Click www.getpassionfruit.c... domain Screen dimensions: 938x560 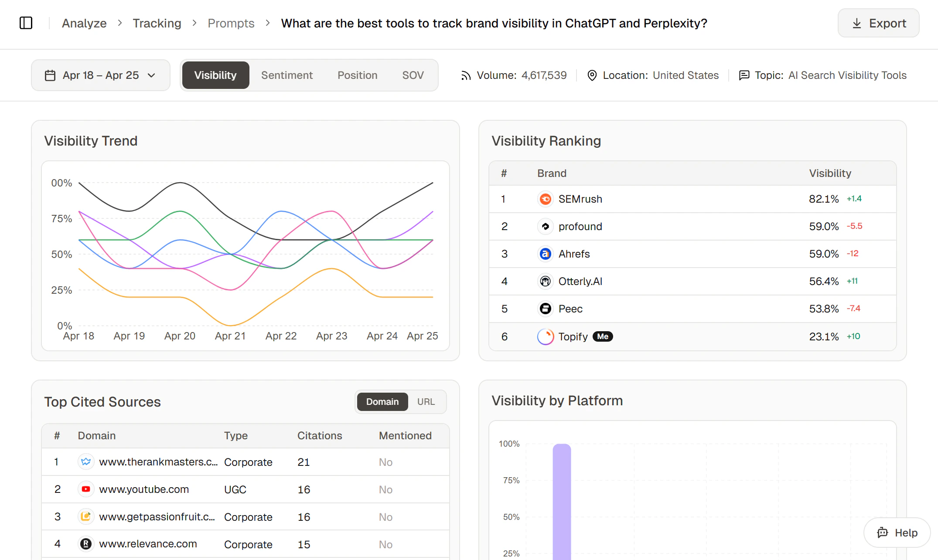(157, 517)
